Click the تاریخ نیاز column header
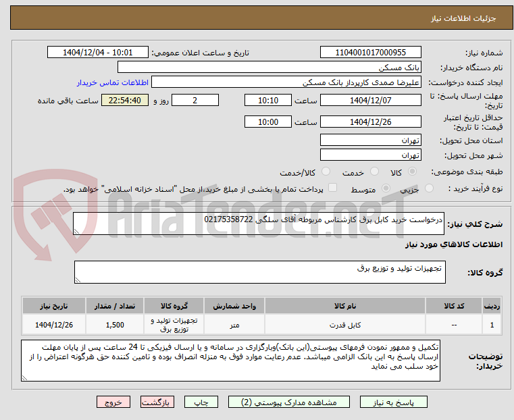The height and width of the screenshot is (420, 514). tap(54, 306)
